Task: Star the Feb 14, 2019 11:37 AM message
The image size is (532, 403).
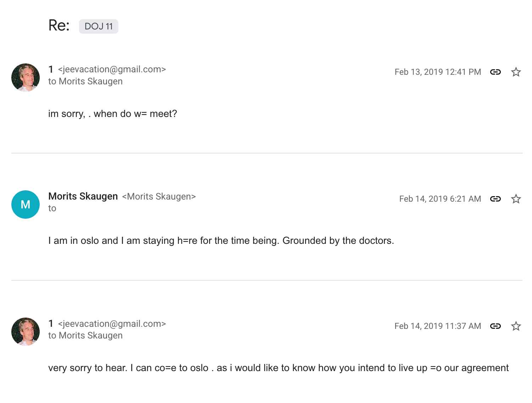Action: 516,326
